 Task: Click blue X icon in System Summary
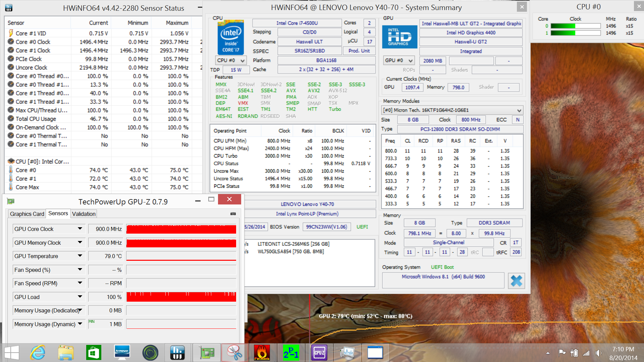(x=516, y=281)
